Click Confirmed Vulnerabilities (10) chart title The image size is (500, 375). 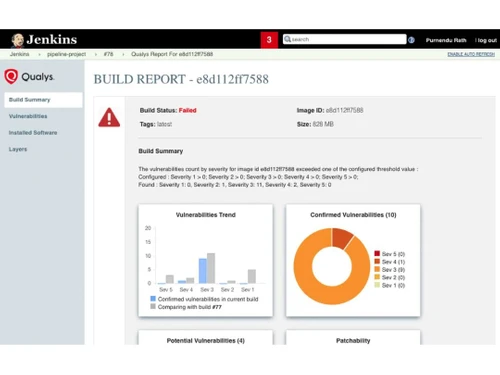coord(353,215)
